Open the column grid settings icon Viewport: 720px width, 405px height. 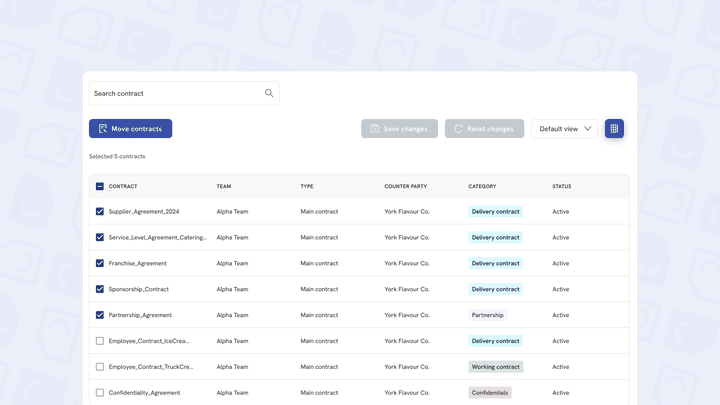tap(614, 128)
